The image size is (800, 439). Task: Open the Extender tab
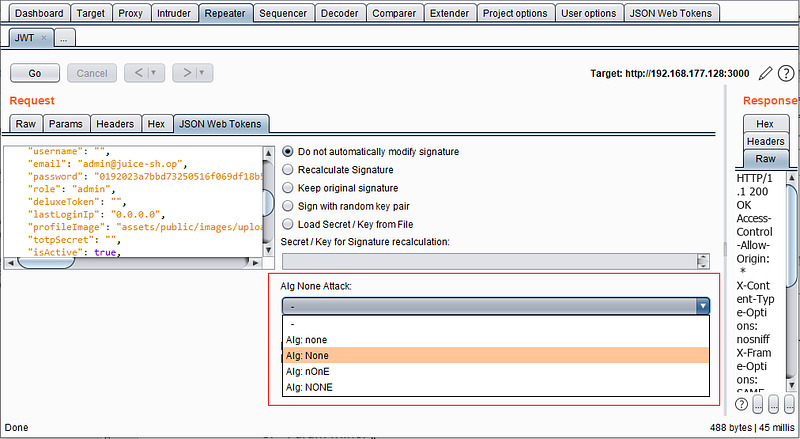(x=449, y=13)
